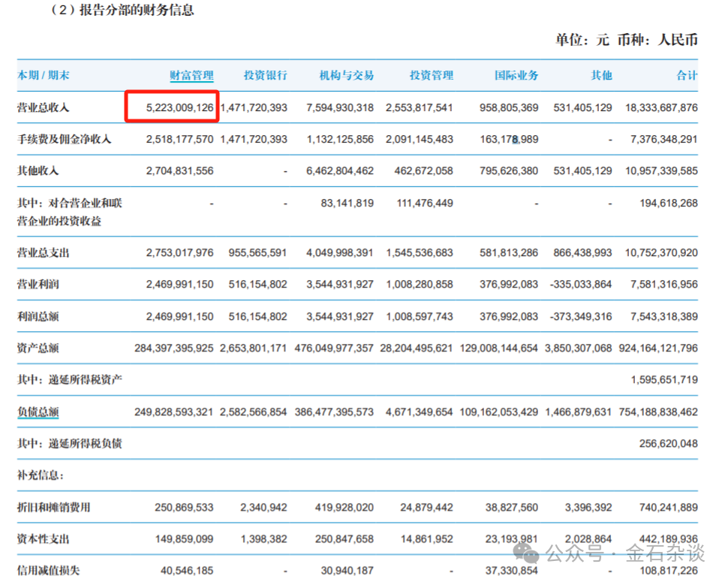Select the 其中：递延所得税资产 row label

click(70, 380)
